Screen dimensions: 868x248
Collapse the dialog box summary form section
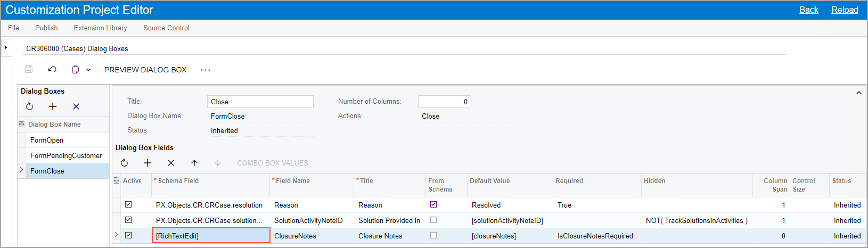tap(858, 93)
